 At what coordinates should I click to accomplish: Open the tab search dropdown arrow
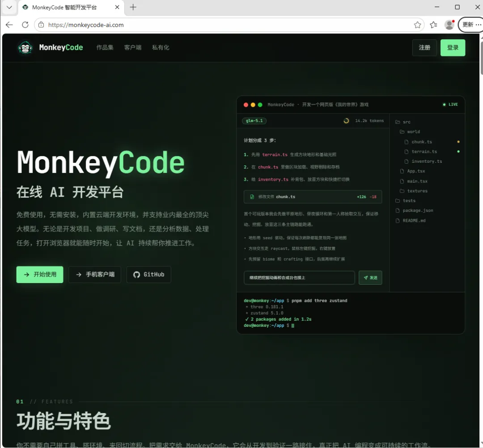[x=9, y=8]
